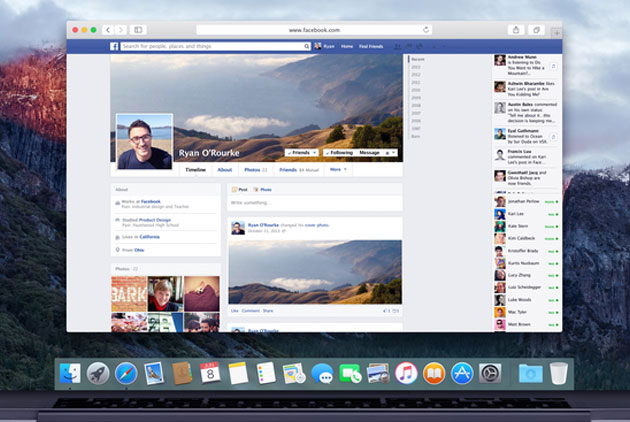Select the Post tab in composer
Viewport: 630px width, 422px height.
(x=240, y=189)
